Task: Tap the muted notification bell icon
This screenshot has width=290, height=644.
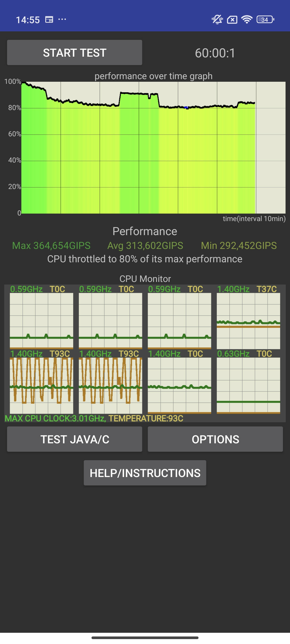Action: 217,19
